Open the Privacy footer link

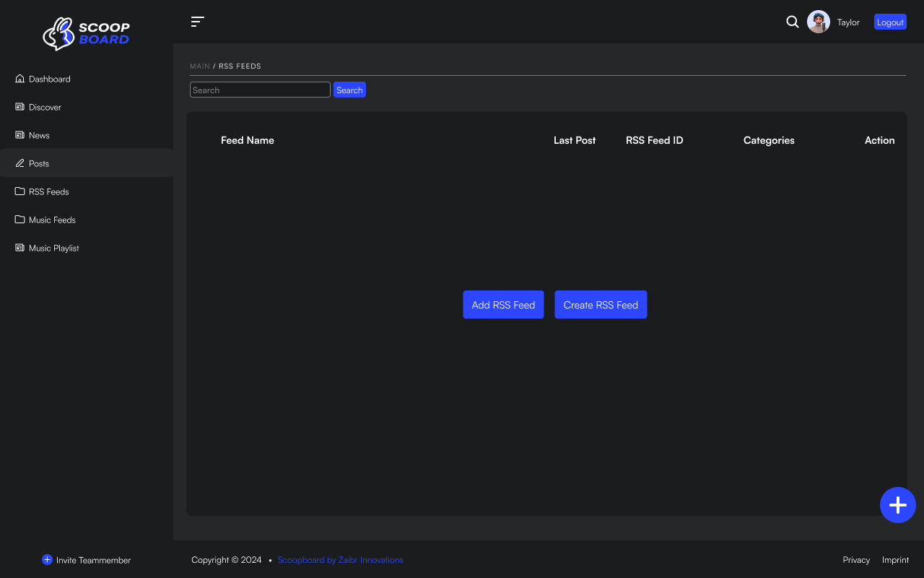tap(856, 560)
